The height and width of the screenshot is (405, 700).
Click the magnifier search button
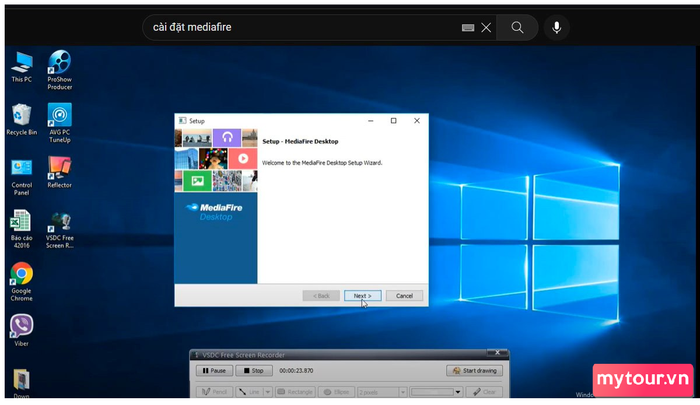tap(517, 28)
